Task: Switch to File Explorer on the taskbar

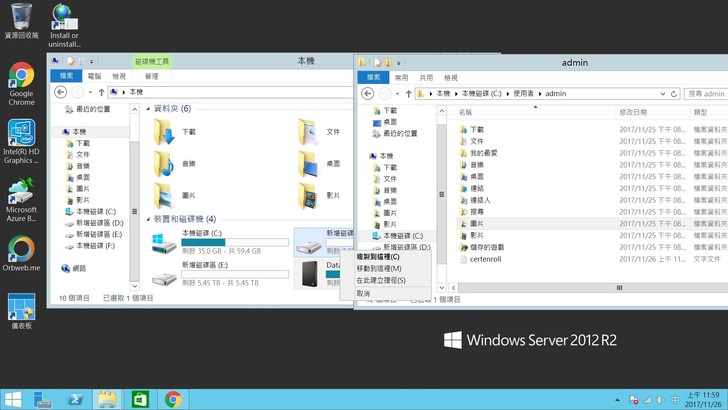Action: coord(107,399)
